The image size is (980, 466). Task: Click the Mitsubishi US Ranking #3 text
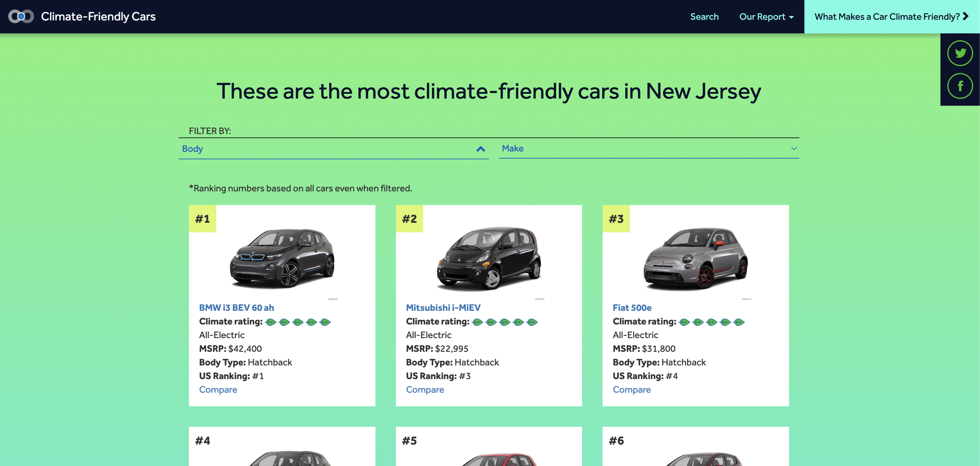[438, 376]
